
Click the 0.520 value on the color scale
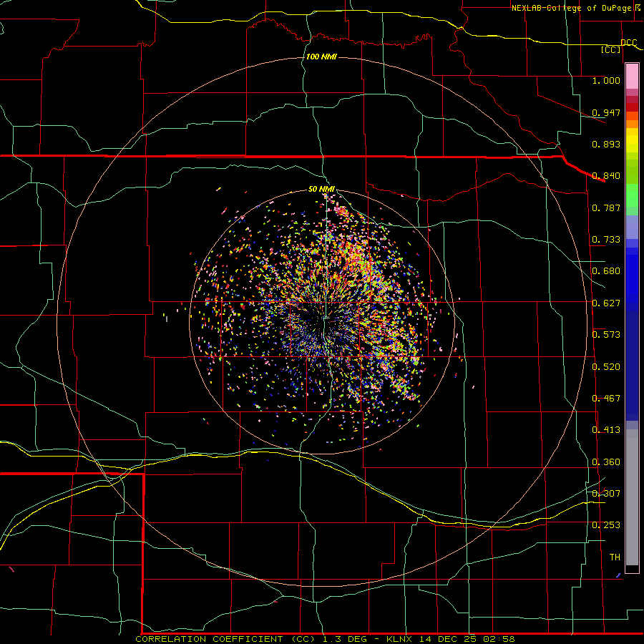point(606,367)
